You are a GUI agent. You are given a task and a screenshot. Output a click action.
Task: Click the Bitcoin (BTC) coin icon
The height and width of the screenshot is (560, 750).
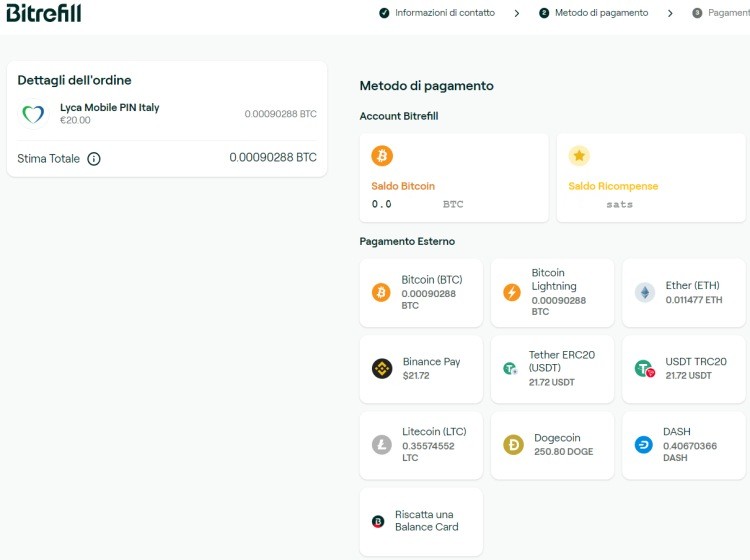[x=381, y=292]
